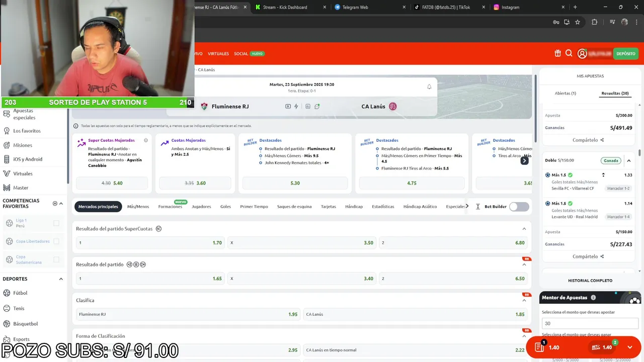The width and height of the screenshot is (644, 362).
Task: Click the iOS y Android sidebar icon
Action: pyautogui.click(x=7, y=159)
